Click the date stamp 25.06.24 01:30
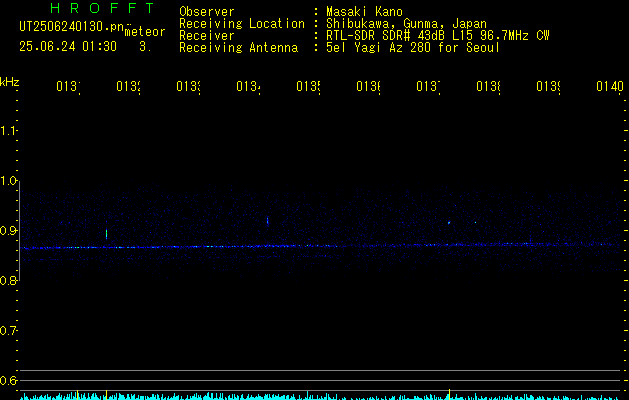 68,47
